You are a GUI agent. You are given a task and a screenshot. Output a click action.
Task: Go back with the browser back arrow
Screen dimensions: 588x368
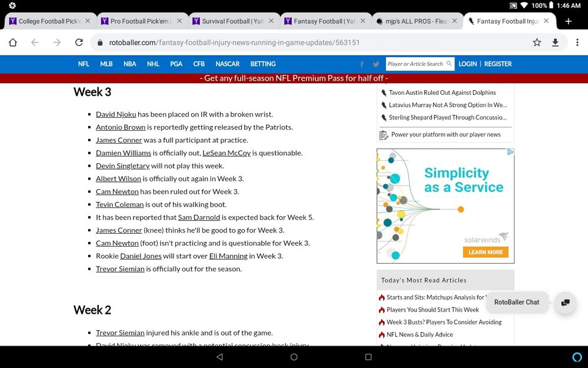click(x=35, y=42)
